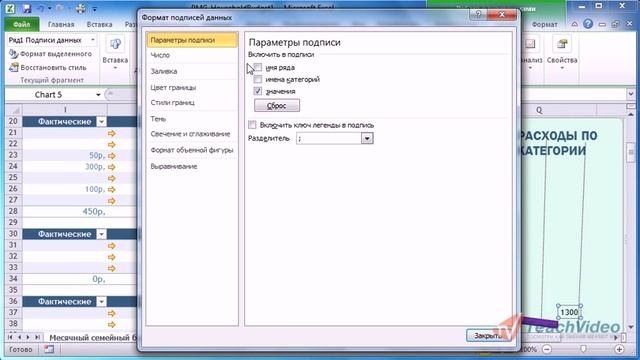This screenshot has width=640, height=360.
Task: Click the zoom in plus button
Action: pyautogui.click(x=619, y=349)
